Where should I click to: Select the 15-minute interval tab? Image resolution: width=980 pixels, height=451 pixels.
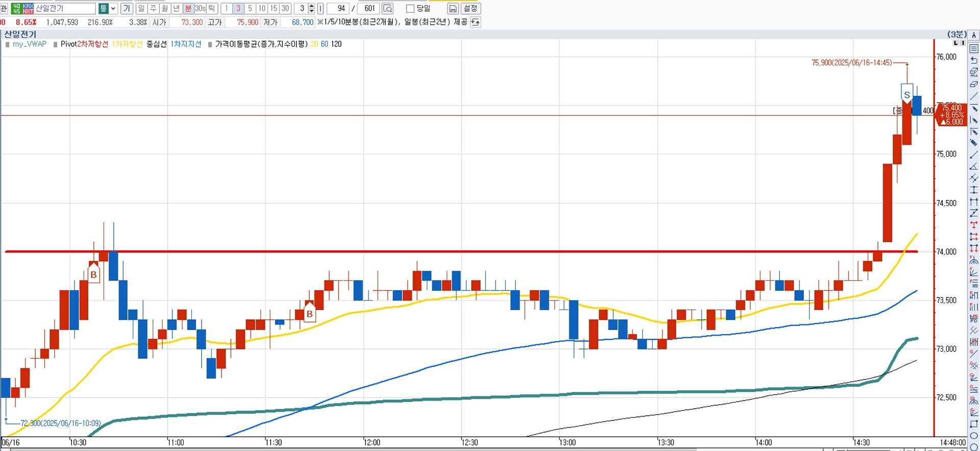[x=274, y=9]
